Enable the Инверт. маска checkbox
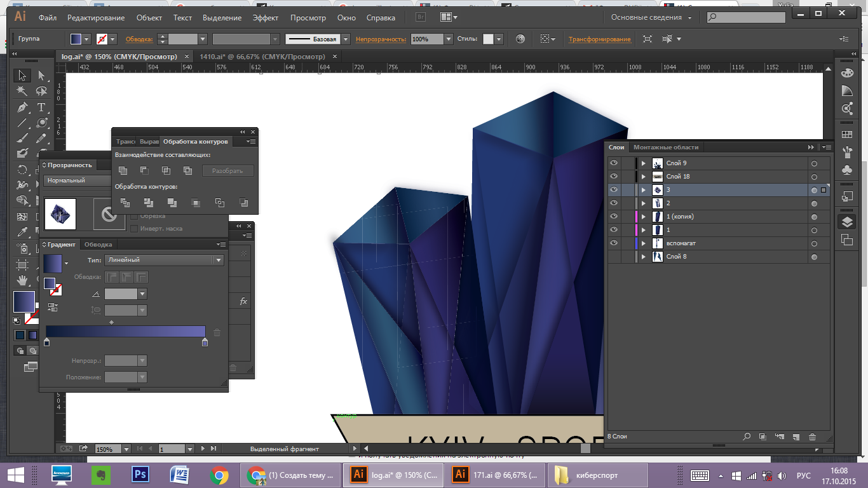The width and height of the screenshot is (868, 488). coord(134,228)
